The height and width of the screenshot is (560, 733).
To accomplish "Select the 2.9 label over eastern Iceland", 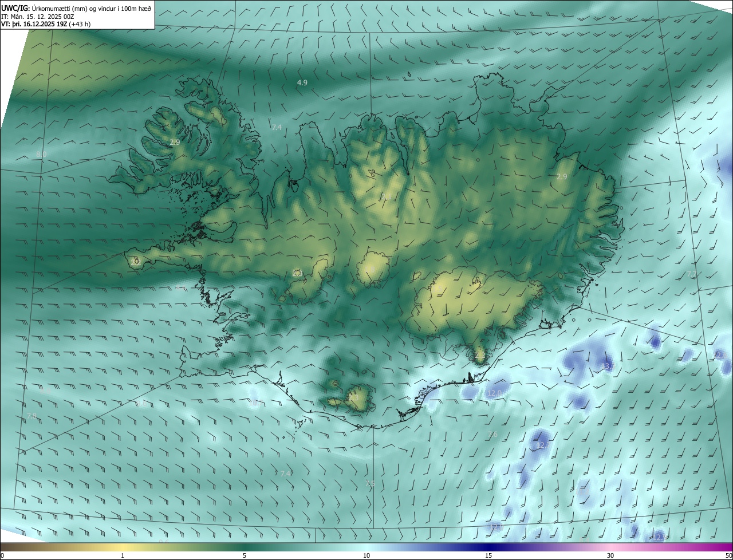I will 562,177.
